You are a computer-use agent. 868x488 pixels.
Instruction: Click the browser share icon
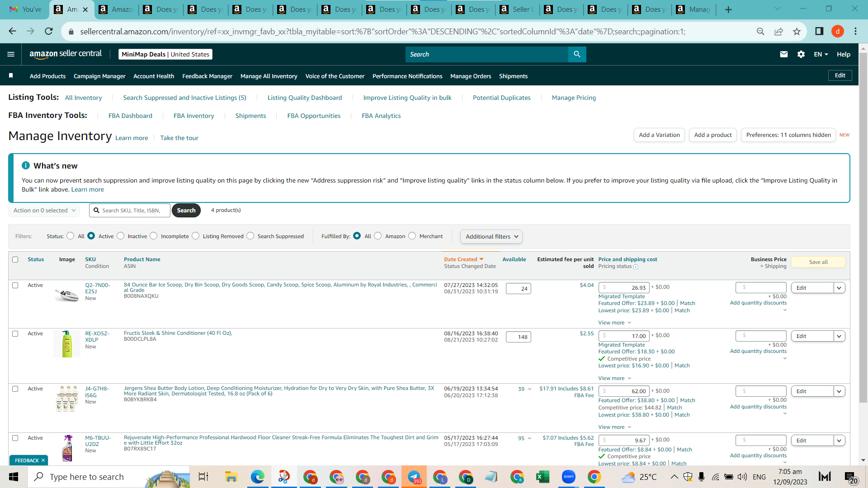click(778, 31)
